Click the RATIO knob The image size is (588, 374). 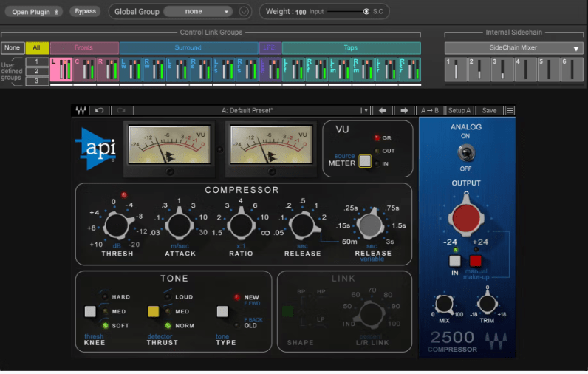click(x=241, y=225)
